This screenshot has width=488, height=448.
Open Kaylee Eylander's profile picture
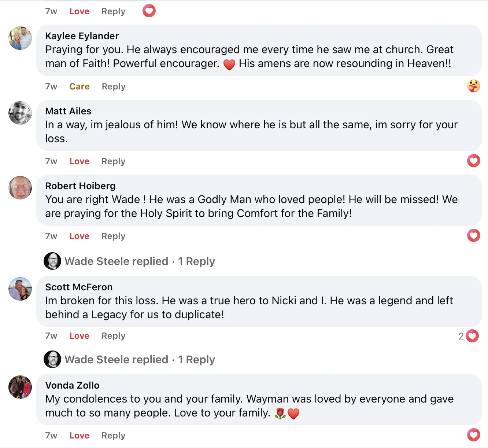pyautogui.click(x=20, y=38)
